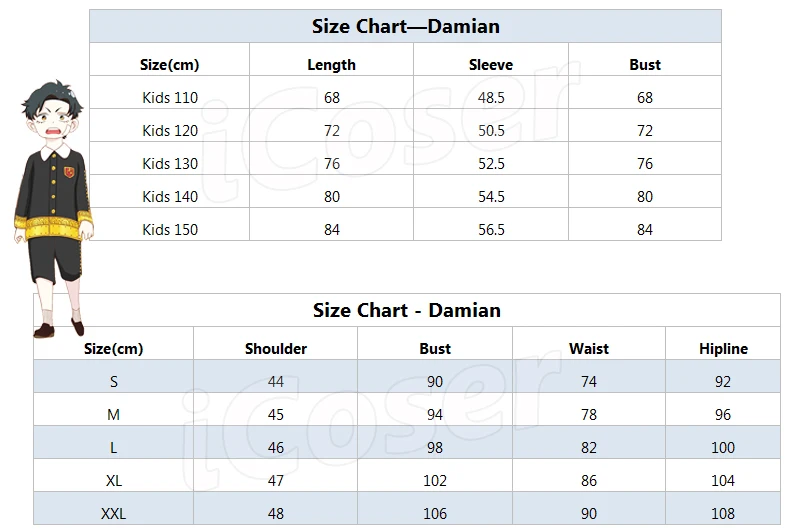Viewport: 800px width, 531px height.
Task: Select bust value 102 in XL row
Action: 435,481
